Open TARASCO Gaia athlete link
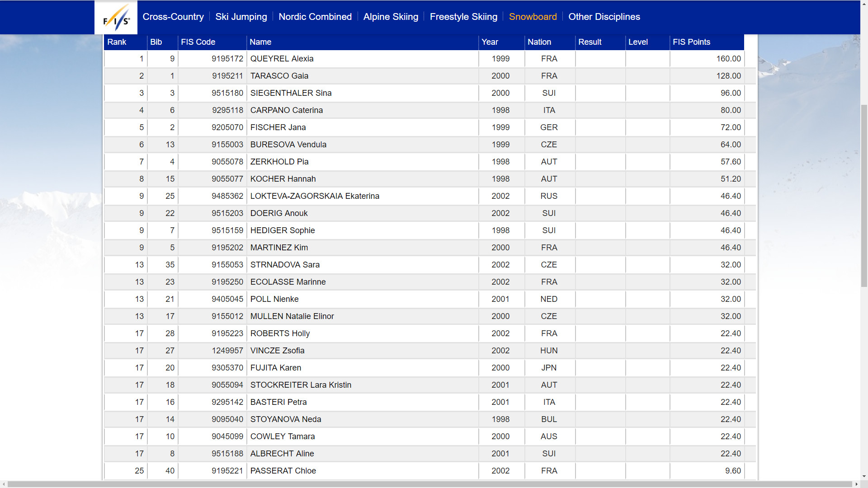The width and height of the screenshot is (868, 488). click(x=279, y=76)
